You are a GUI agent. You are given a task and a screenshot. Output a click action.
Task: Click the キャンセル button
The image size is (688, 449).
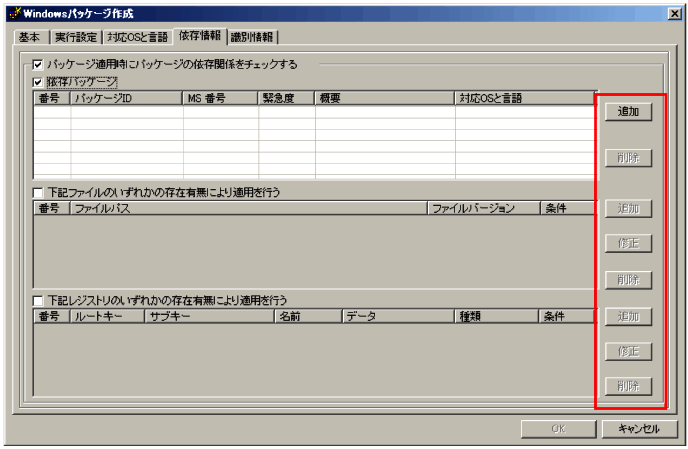tap(639, 429)
